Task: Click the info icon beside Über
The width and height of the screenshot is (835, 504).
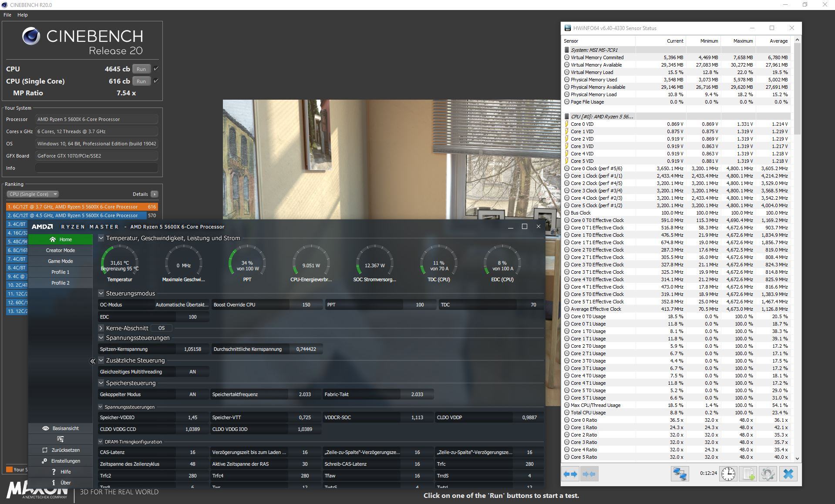Action: pos(54,483)
